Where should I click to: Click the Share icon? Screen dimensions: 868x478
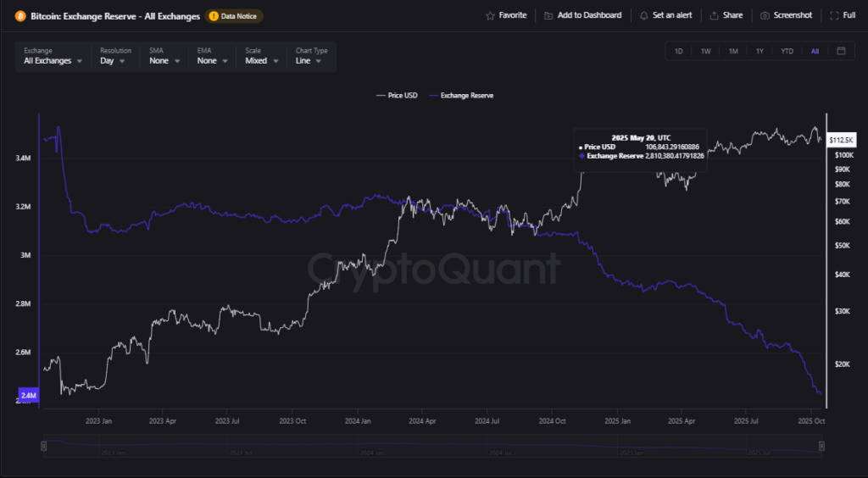714,15
